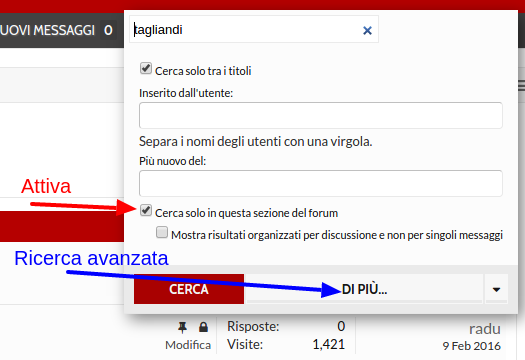Click the search field containing 'tagliandi'
This screenshot has width=525, height=360.
pos(254,29)
